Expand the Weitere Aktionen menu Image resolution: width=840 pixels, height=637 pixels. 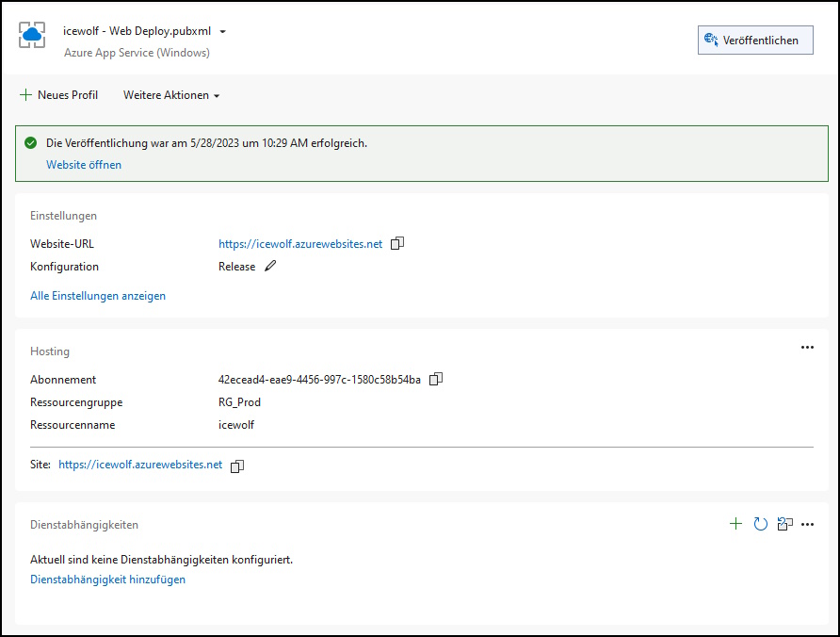[171, 95]
